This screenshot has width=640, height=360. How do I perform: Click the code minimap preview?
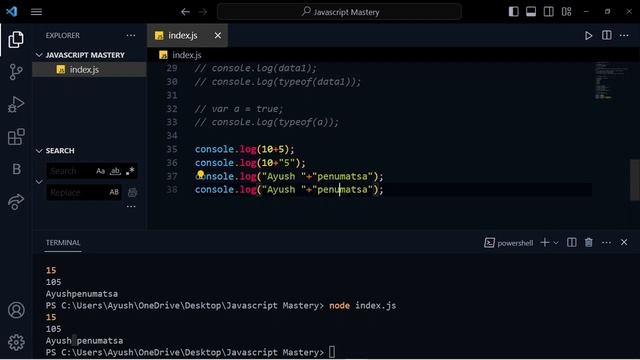[x=611, y=80]
